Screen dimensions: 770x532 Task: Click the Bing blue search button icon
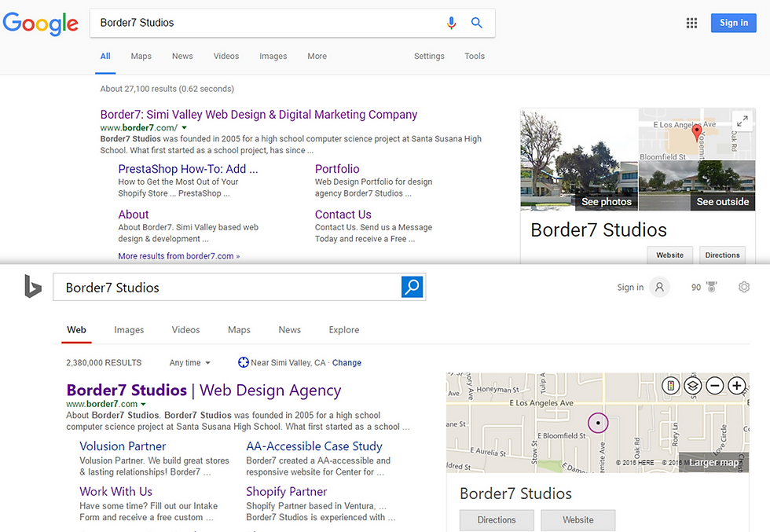pos(412,287)
